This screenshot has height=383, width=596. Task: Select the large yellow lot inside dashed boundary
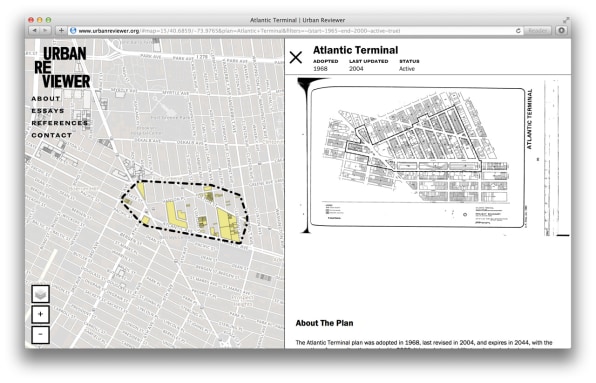(x=228, y=224)
